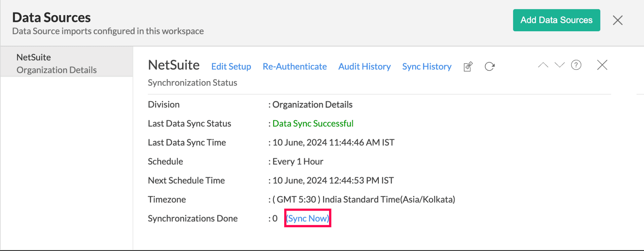644x251 pixels.
Task: View Sync History
Action: pos(427,67)
